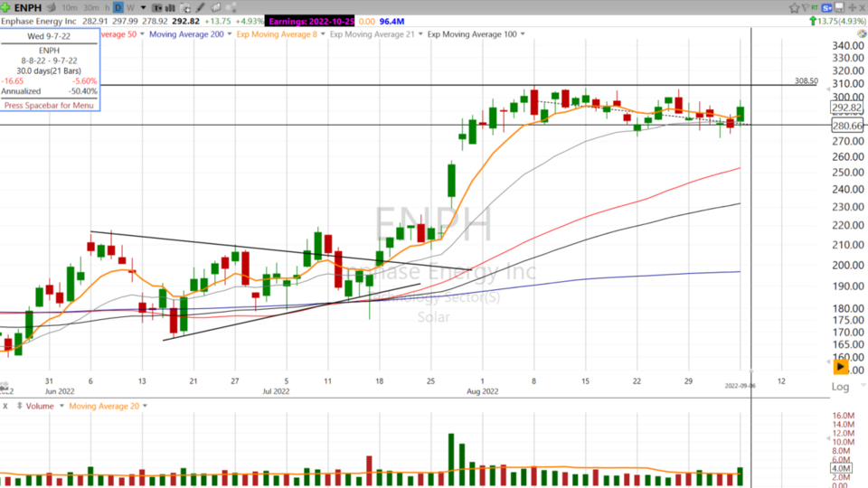
Task: Expand Moving Average 50 options arrow
Action: pyautogui.click(x=142, y=34)
